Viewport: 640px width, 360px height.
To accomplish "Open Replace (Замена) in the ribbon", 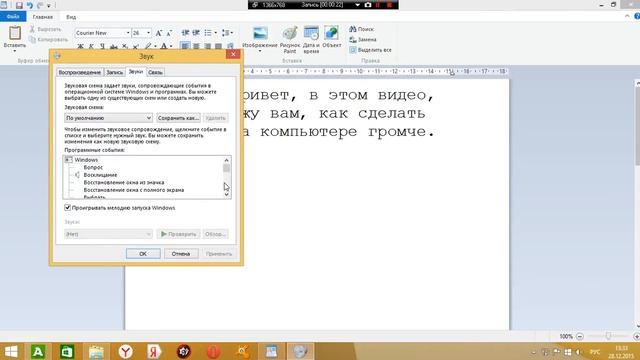I will coord(363,40).
